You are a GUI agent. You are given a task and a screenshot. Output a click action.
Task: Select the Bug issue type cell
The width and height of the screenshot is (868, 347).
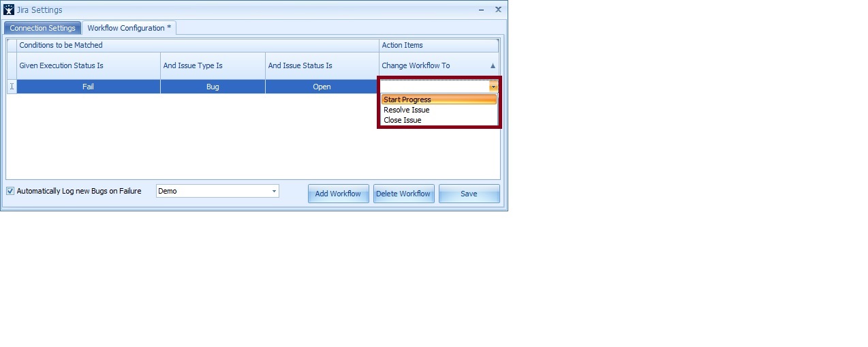[213, 87]
